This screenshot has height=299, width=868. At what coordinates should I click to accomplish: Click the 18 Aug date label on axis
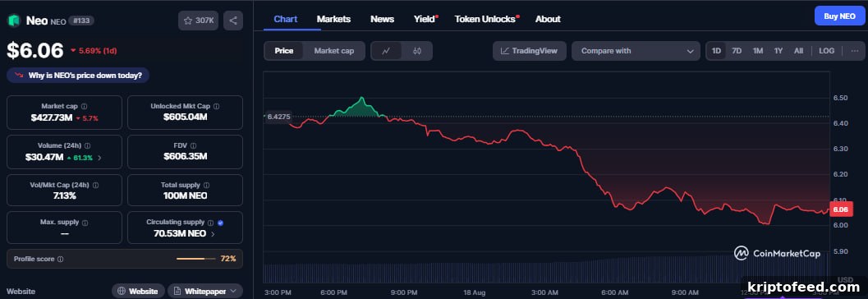click(x=475, y=292)
